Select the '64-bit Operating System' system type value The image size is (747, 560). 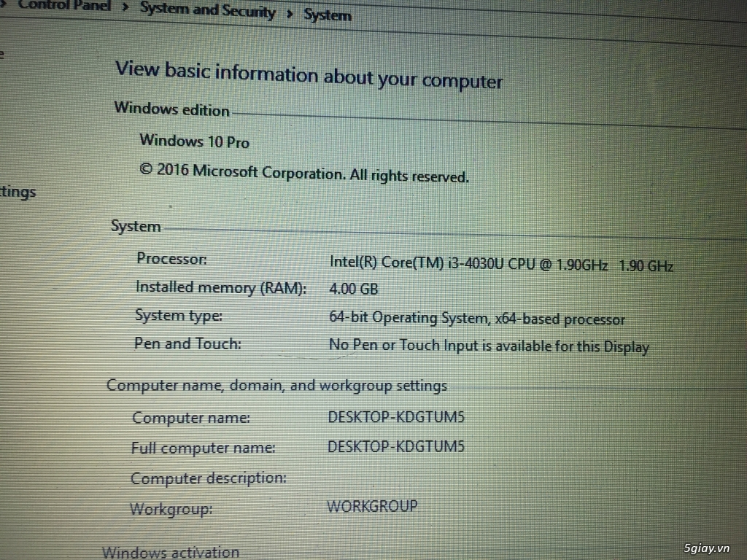tap(477, 318)
